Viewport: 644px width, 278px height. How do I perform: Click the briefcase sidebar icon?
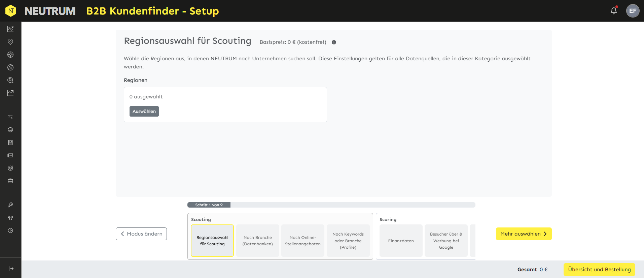[x=10, y=181]
